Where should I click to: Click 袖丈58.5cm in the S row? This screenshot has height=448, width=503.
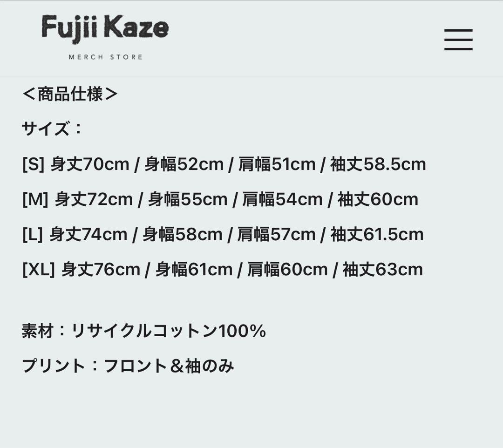[378, 164]
